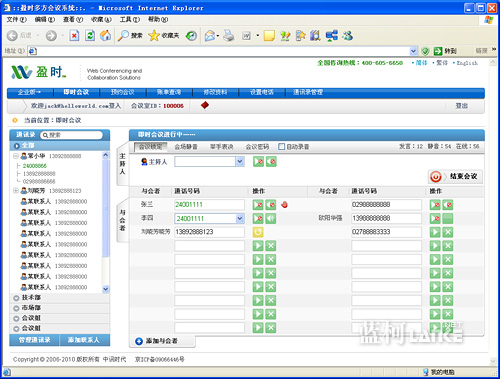Click the 通讯录 search (搜索) field

point(71,135)
